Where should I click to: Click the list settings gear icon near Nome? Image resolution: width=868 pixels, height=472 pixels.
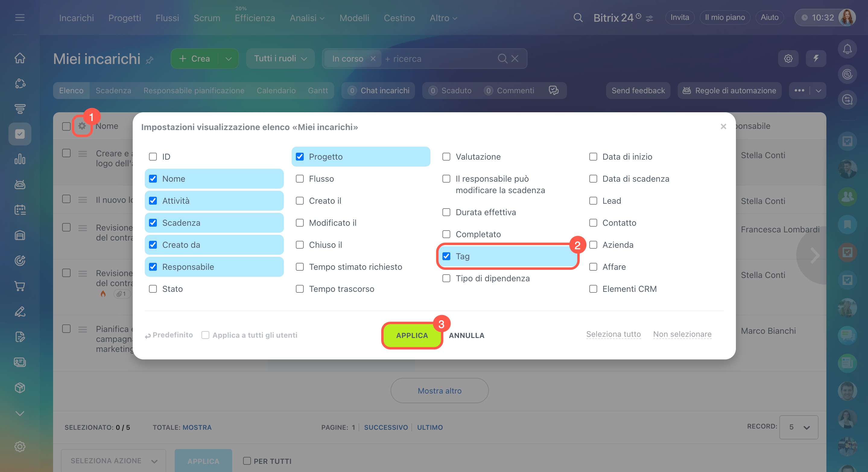82,126
